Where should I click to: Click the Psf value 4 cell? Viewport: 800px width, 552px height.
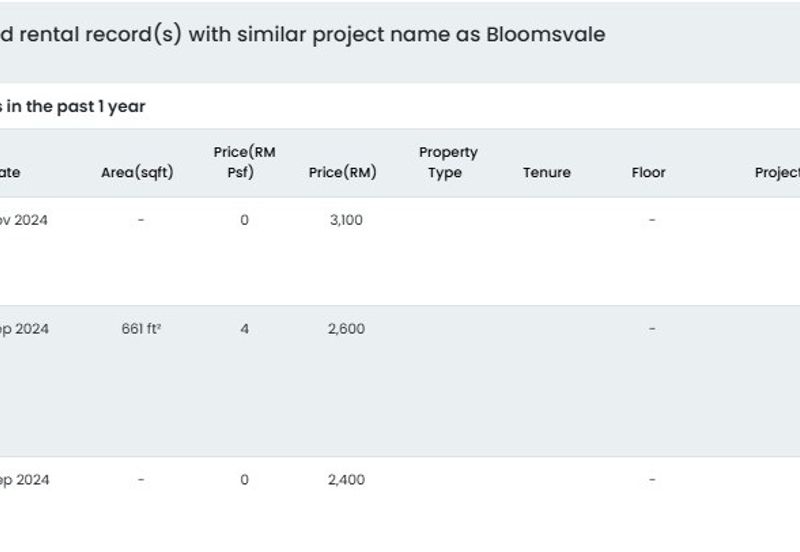pos(244,329)
